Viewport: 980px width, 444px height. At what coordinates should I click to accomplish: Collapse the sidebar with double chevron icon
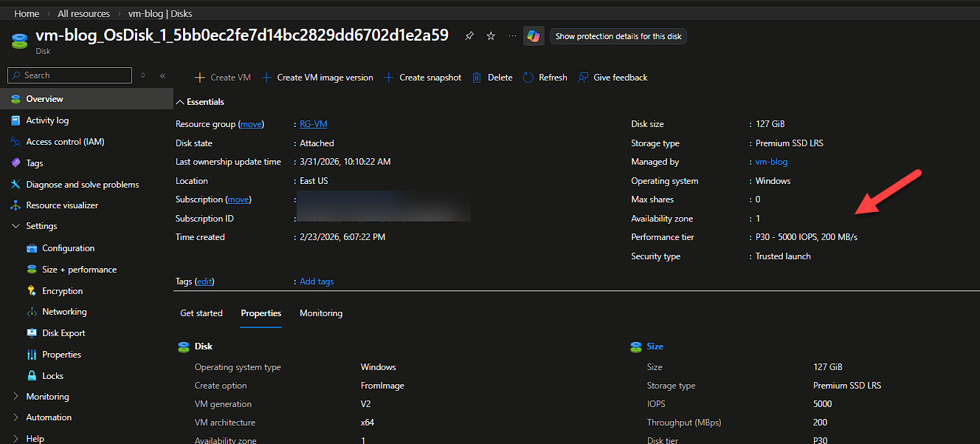162,75
